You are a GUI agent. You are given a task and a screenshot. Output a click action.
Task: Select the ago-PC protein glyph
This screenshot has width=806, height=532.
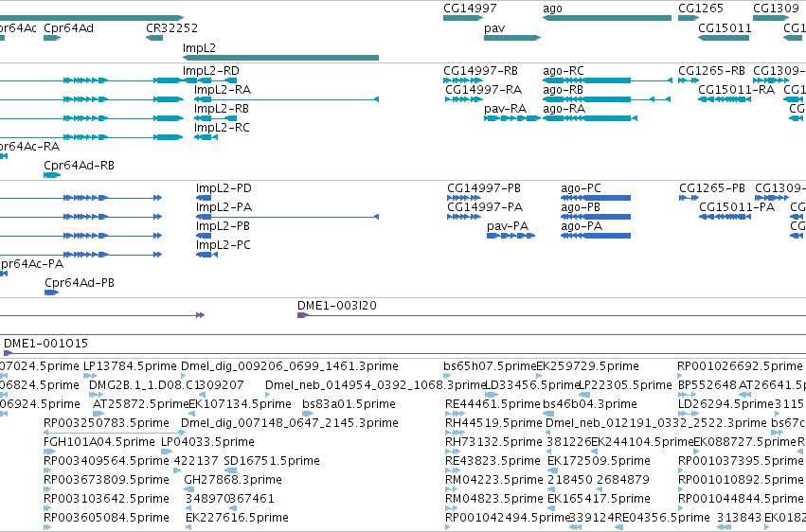(596, 198)
